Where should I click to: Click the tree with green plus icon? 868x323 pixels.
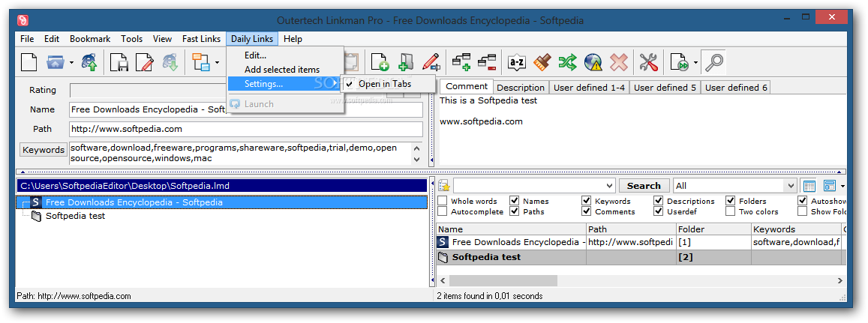(x=461, y=62)
